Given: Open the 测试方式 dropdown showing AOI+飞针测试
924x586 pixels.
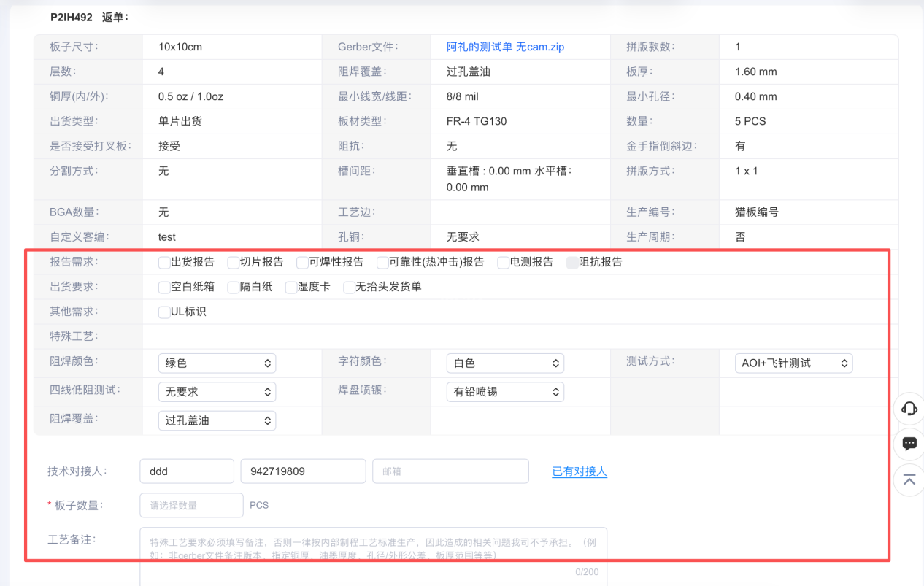Looking at the screenshot, I should click(793, 363).
